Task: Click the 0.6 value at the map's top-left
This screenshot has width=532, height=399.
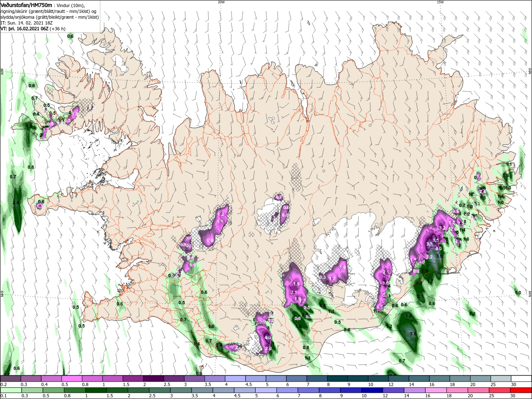Action: coord(70,37)
